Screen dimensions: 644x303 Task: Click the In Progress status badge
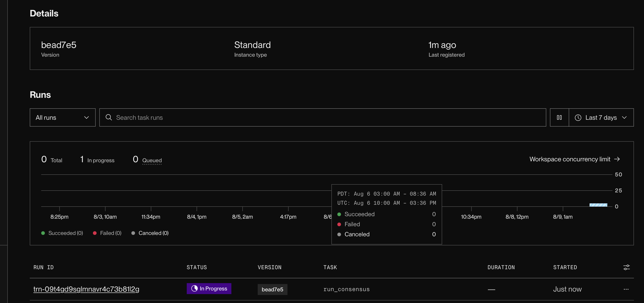[x=209, y=289]
